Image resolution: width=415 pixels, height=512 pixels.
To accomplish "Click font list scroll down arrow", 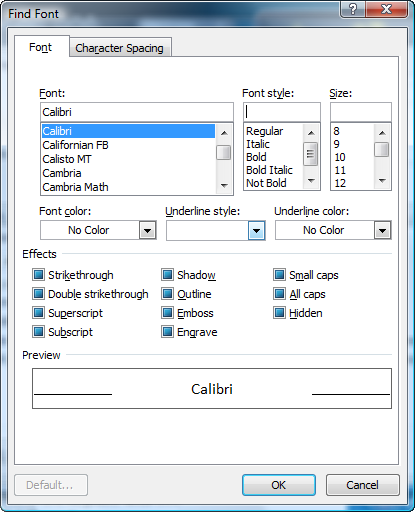I will click(224, 185).
